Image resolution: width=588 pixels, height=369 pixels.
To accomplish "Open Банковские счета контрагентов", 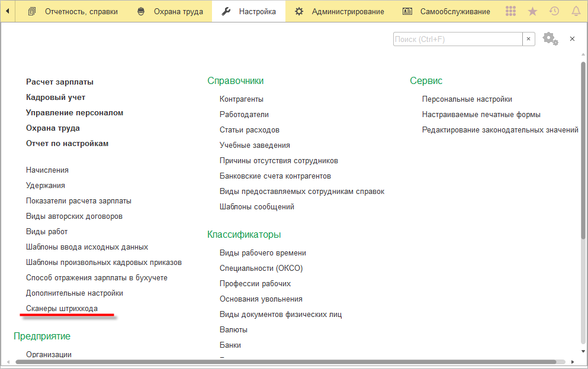I will tap(275, 176).
